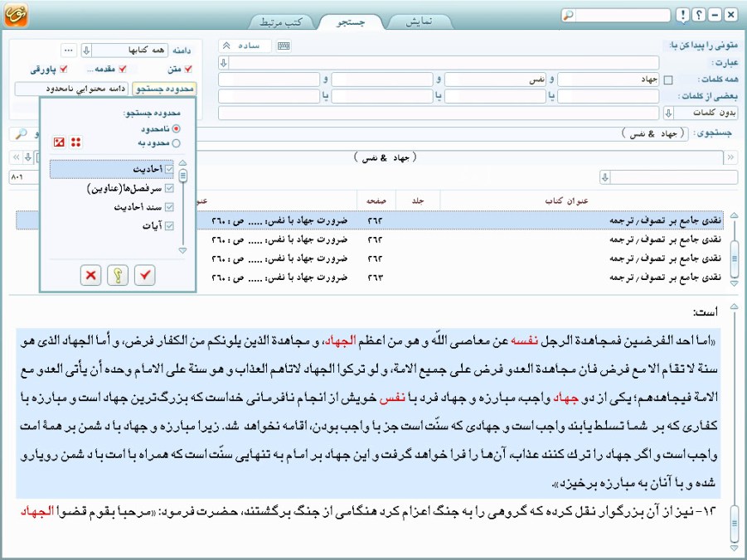
Task: Cancel popup with red X button
Action: pyautogui.click(x=90, y=275)
